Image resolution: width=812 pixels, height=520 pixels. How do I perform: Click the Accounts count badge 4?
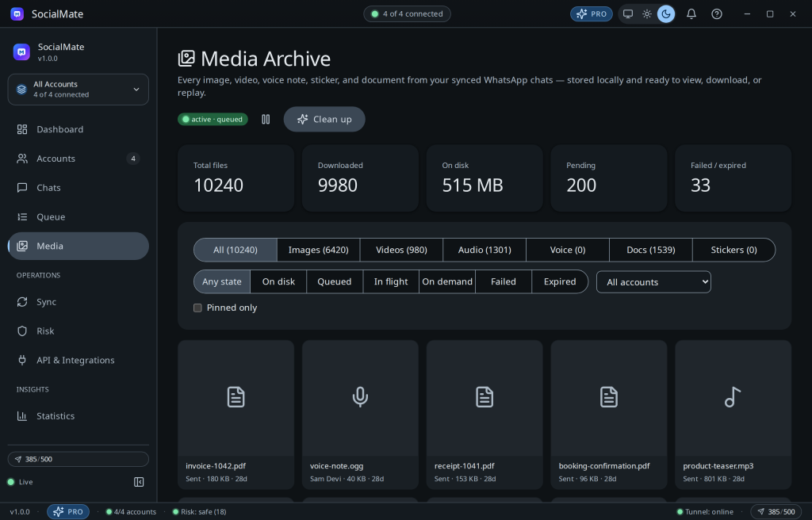tap(133, 159)
